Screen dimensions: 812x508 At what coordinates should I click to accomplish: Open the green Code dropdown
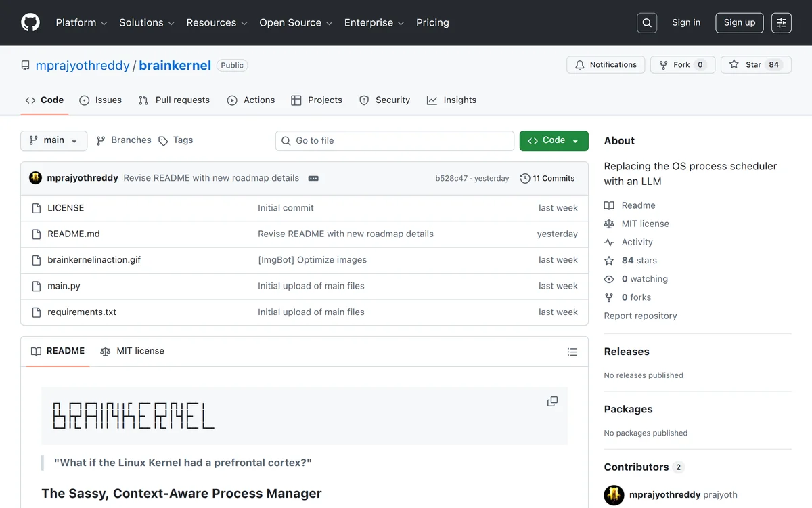click(554, 140)
